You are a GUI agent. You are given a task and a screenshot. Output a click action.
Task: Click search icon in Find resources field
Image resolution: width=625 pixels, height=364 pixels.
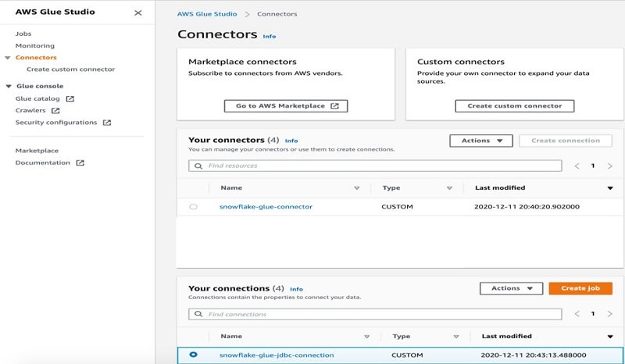click(x=198, y=166)
